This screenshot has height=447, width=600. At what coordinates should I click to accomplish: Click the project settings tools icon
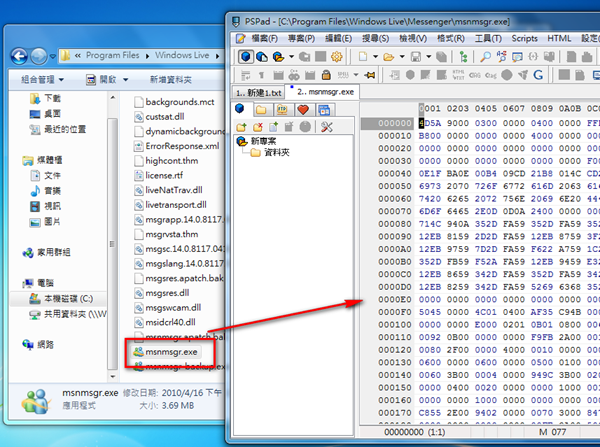[x=325, y=127]
